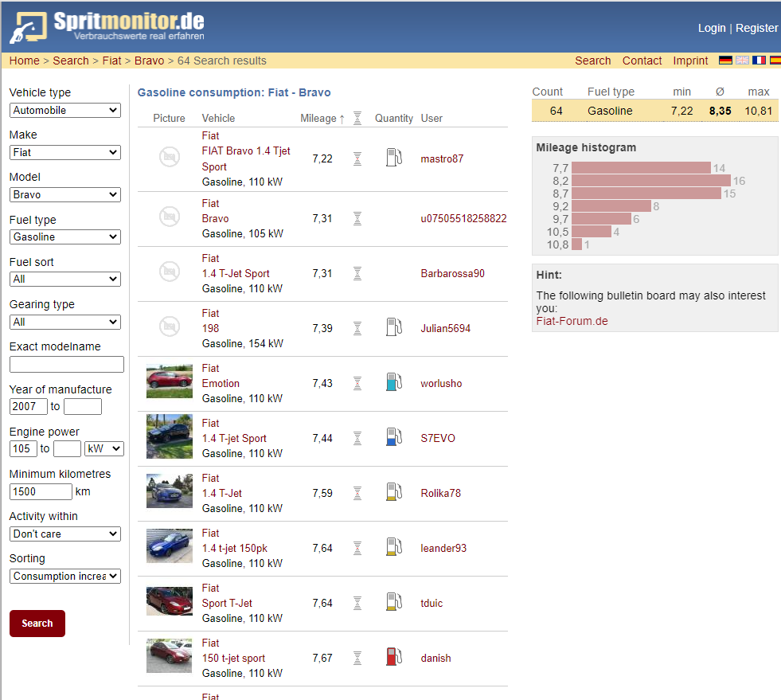Click the Year of manufacture to field
The image size is (781, 700).
tap(83, 407)
